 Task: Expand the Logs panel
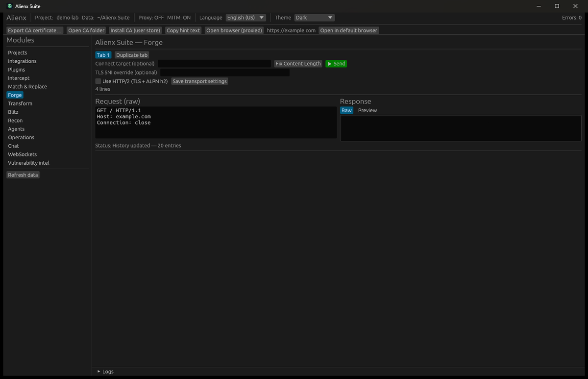(105, 372)
